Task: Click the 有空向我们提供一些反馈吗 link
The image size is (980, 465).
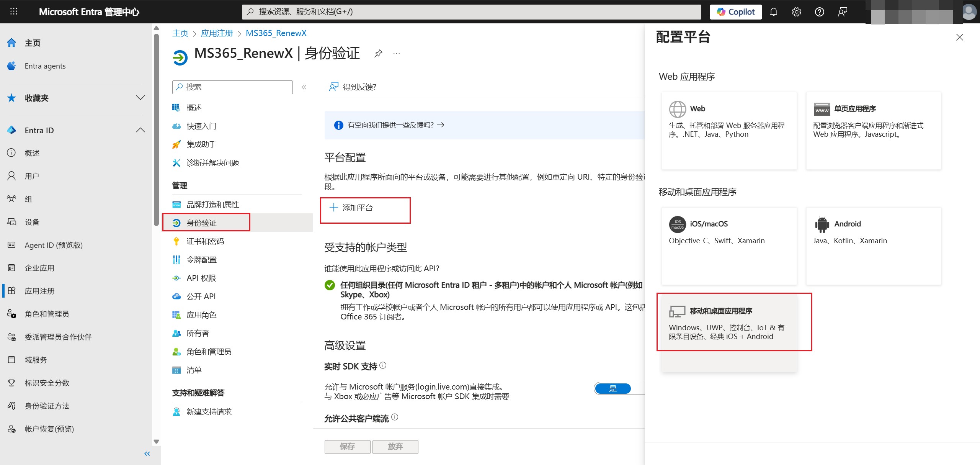Action: 395,125
